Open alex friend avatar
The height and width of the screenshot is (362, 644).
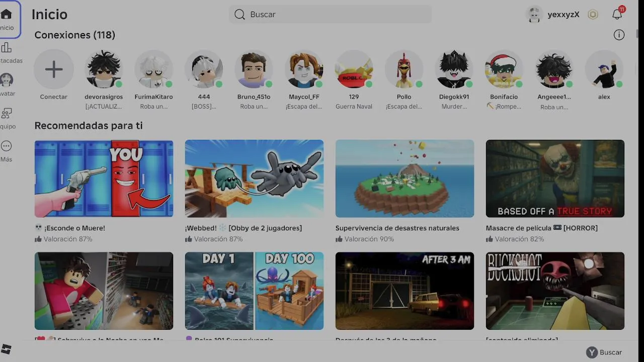click(x=604, y=69)
